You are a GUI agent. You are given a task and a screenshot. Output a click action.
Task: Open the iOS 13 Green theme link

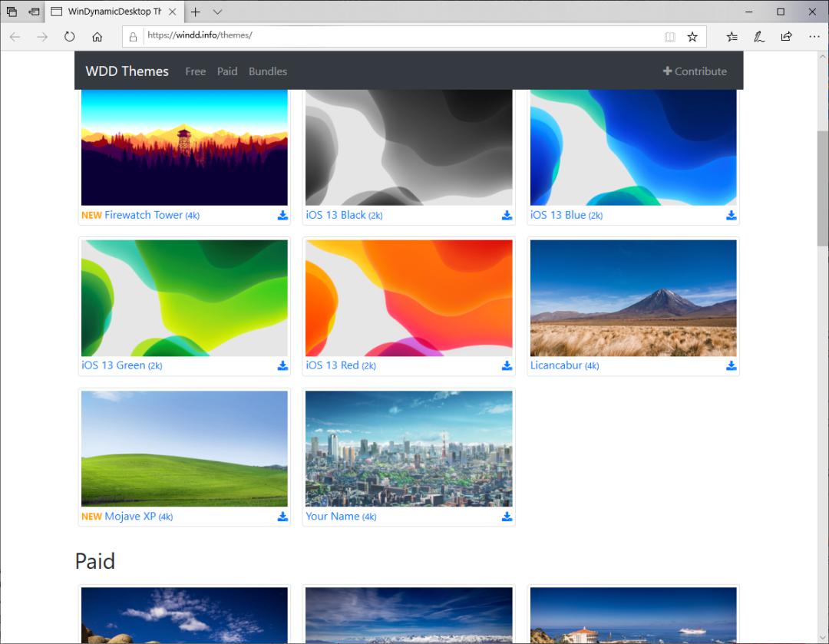(x=113, y=365)
